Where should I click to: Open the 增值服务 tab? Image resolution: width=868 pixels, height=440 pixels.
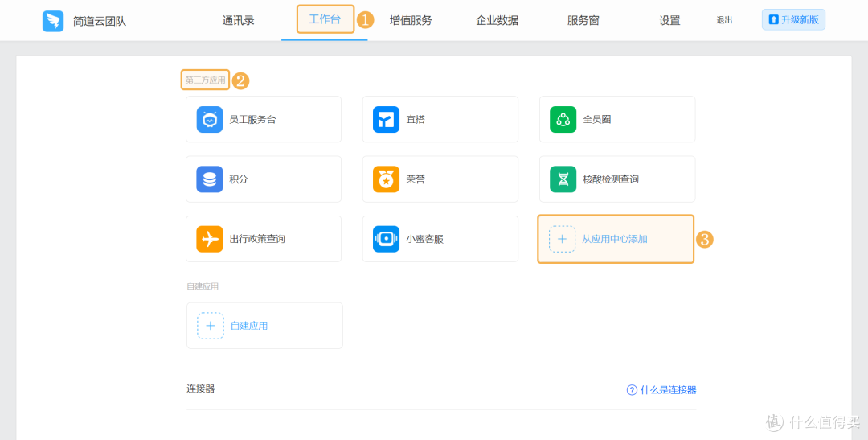pos(411,21)
